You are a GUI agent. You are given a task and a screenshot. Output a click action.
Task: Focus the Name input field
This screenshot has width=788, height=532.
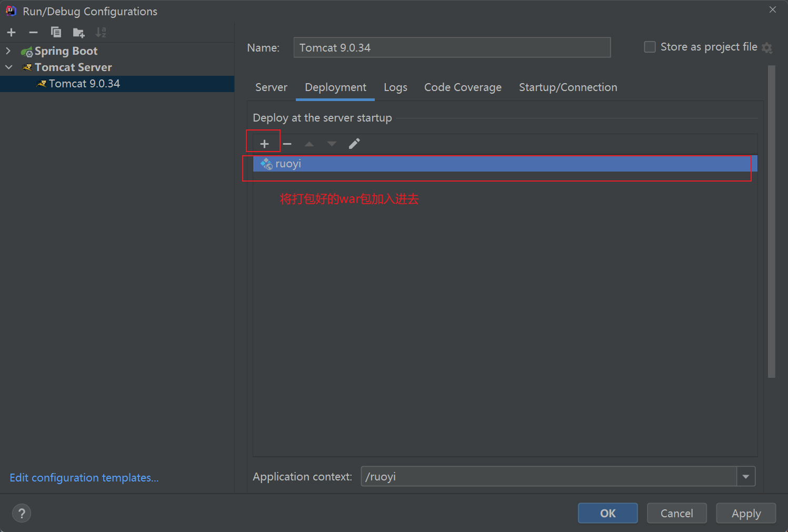(452, 47)
